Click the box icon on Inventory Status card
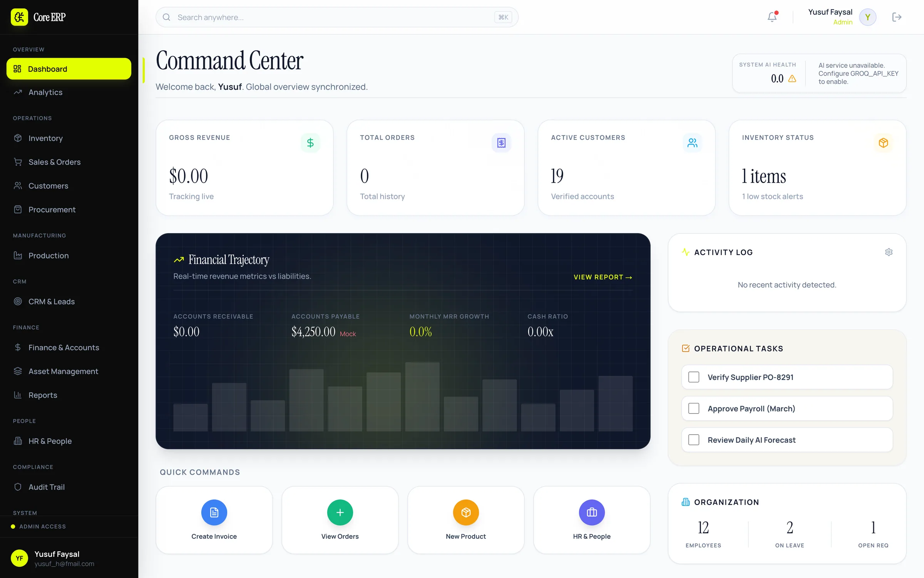Screen dimensions: 924x578 point(883,143)
